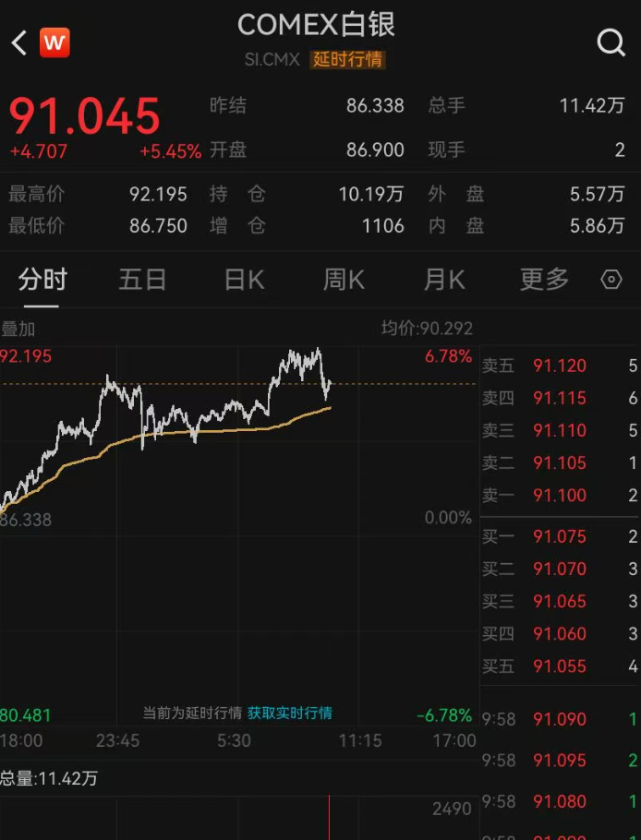This screenshot has width=641, height=840.
Task: Select 卖五 ask price 91.120
Action: 559,366
